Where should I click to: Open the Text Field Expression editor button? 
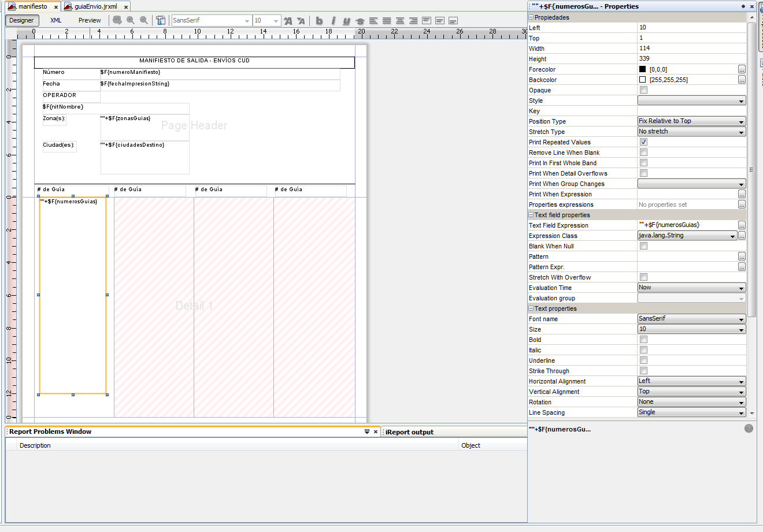click(742, 225)
